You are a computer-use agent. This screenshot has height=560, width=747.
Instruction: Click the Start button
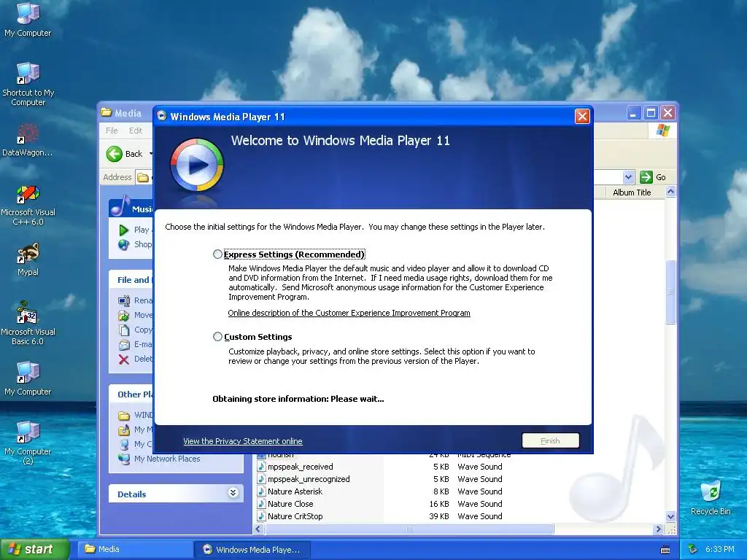tap(35, 549)
